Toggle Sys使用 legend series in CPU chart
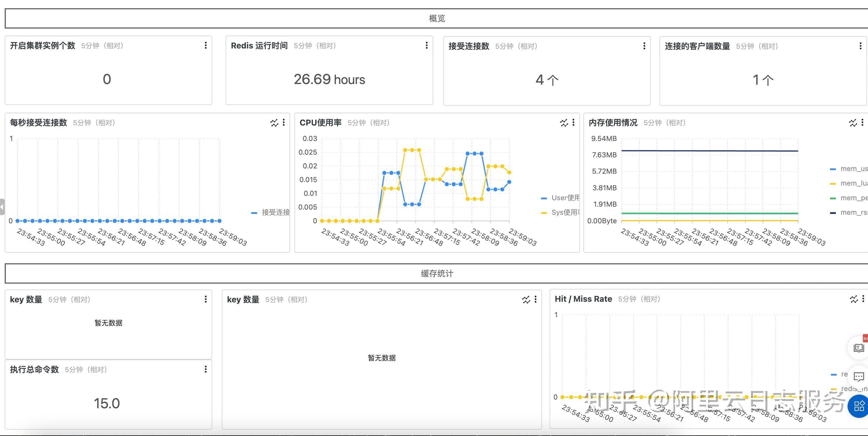Viewport: 868px width, 436px height. 560,212
